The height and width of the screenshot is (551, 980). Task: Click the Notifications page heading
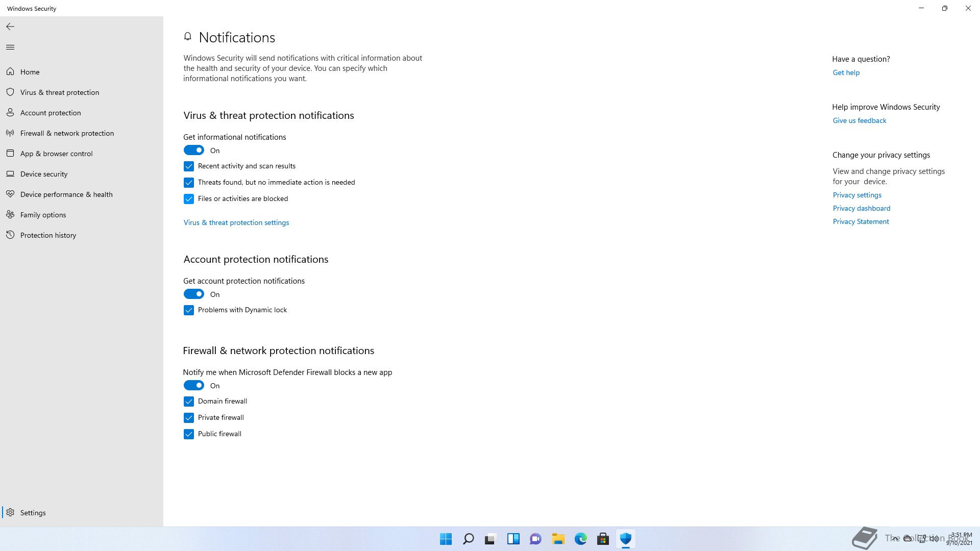[x=237, y=37]
